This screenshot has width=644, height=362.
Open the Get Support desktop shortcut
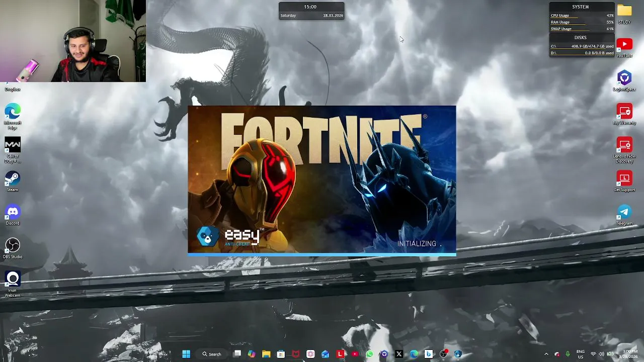pos(624,182)
